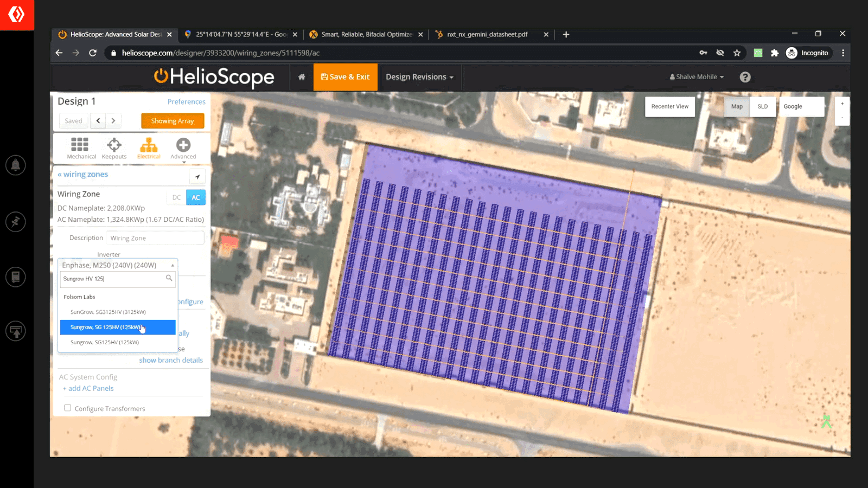868x488 pixels.
Task: Switch wiring zone view to AC
Action: (x=196, y=197)
